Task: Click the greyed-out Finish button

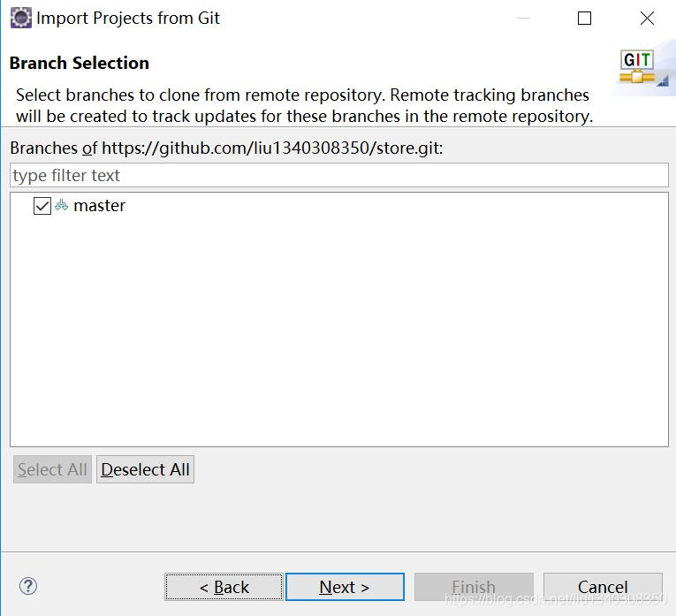Action: click(474, 587)
